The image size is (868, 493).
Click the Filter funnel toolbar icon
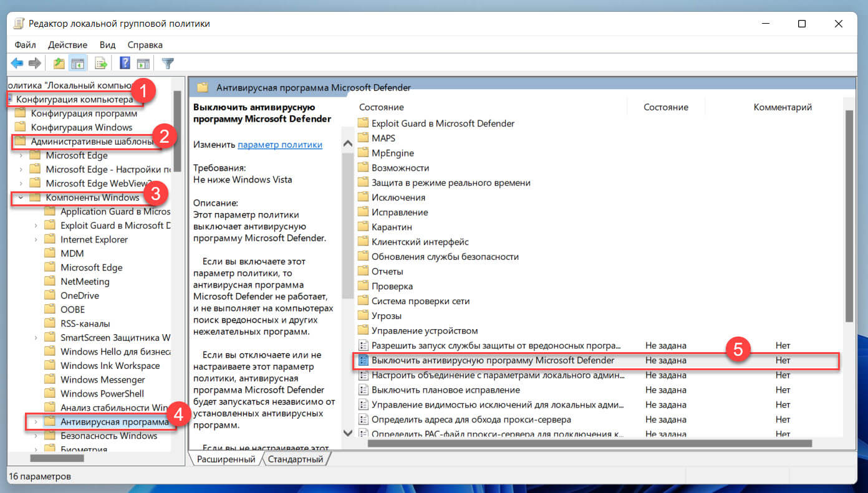click(168, 63)
